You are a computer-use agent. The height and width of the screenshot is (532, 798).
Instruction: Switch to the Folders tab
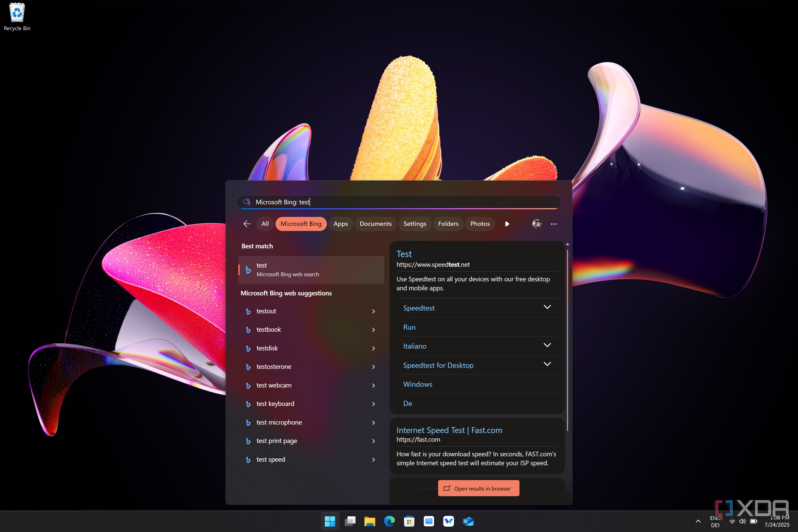(448, 224)
